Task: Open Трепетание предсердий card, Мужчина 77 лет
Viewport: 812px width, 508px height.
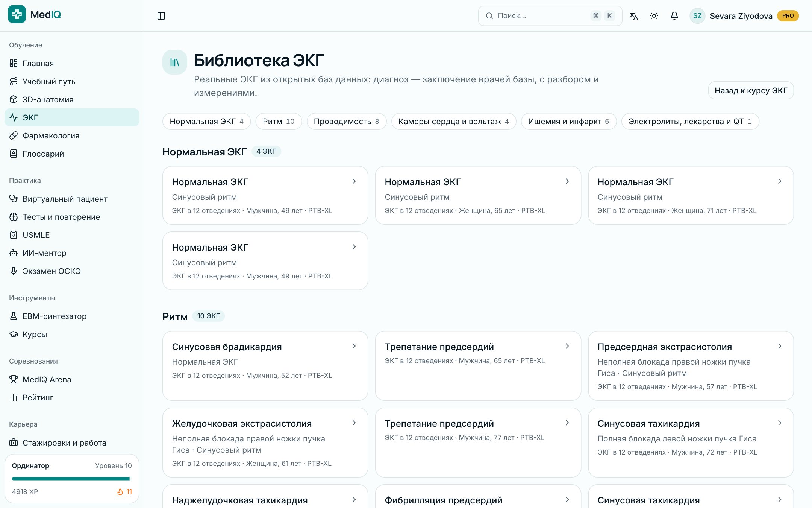Action: tap(478, 443)
